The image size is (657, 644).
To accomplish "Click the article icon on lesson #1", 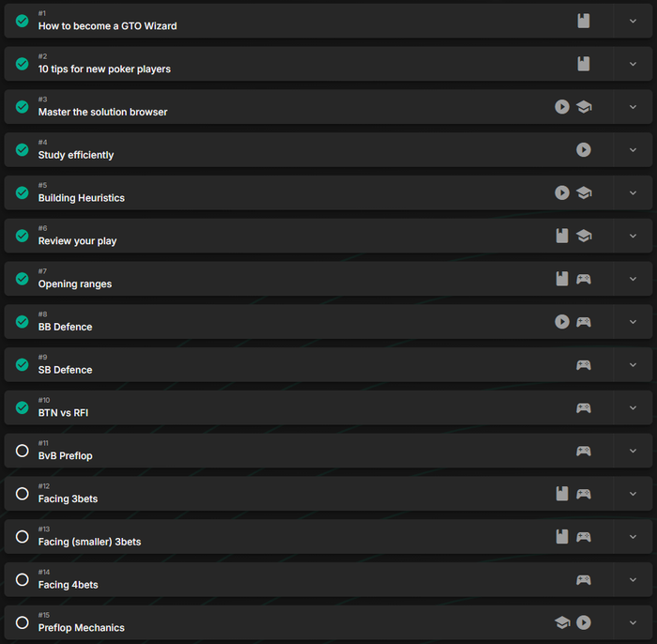I will coord(584,21).
